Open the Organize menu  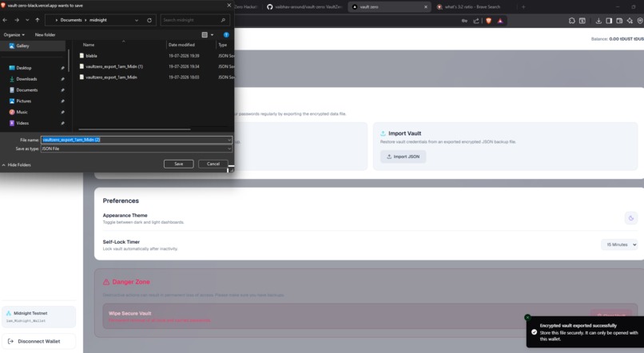[x=14, y=35]
